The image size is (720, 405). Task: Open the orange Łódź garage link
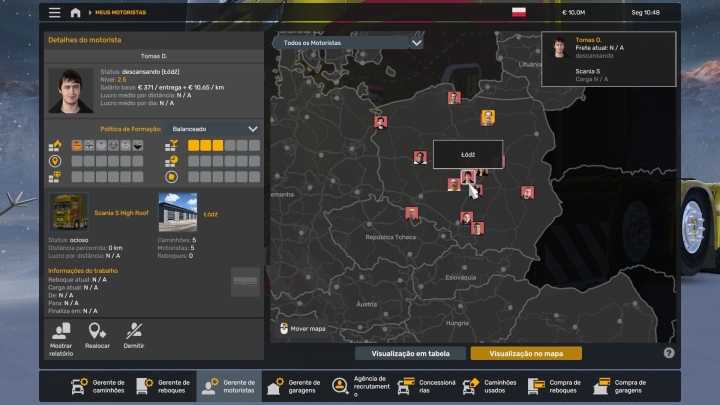pyautogui.click(x=210, y=214)
